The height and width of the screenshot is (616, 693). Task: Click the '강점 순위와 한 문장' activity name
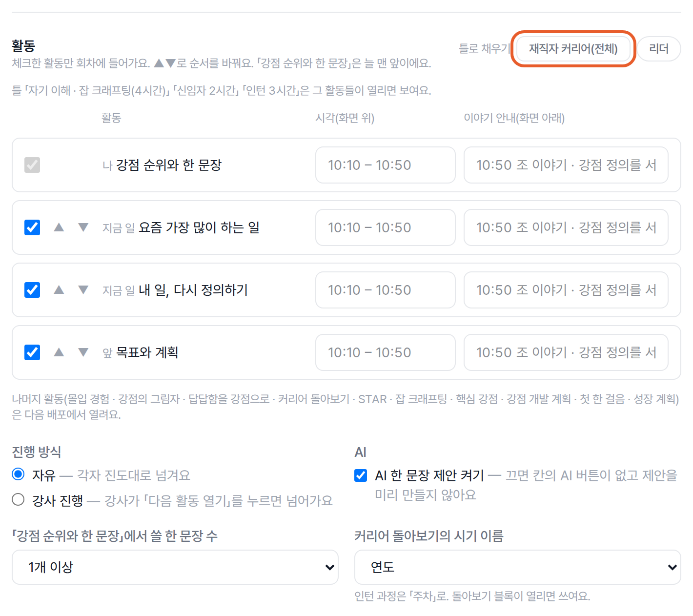(169, 165)
